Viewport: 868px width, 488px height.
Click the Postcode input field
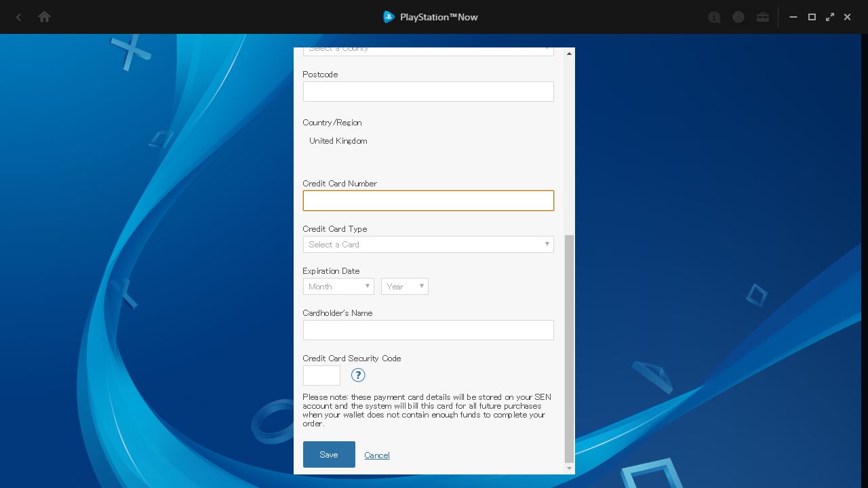click(428, 91)
